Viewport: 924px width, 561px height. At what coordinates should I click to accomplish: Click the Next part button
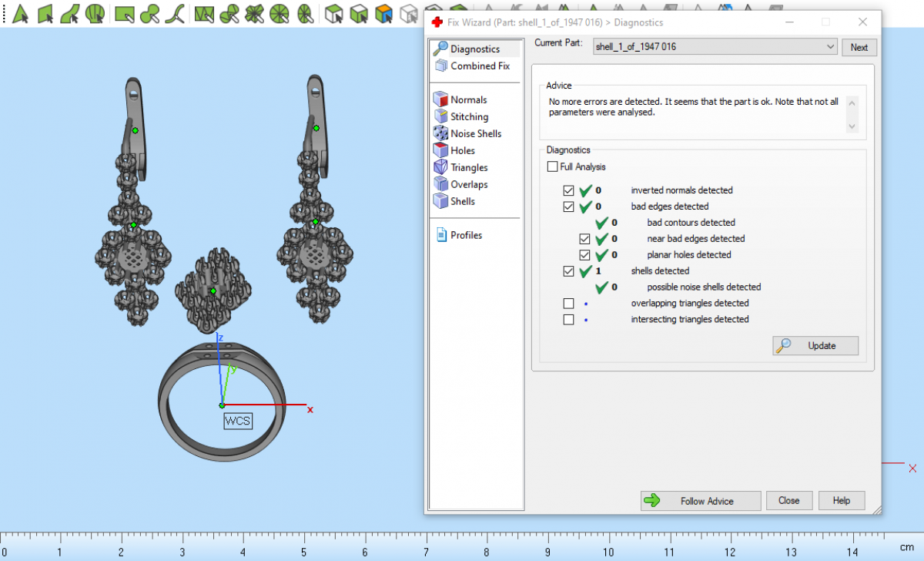click(859, 47)
